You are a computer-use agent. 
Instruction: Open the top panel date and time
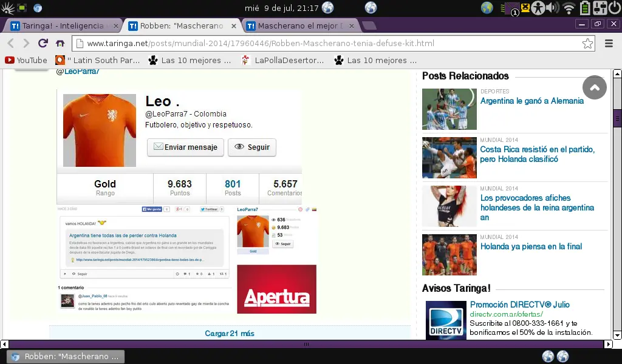(x=281, y=8)
